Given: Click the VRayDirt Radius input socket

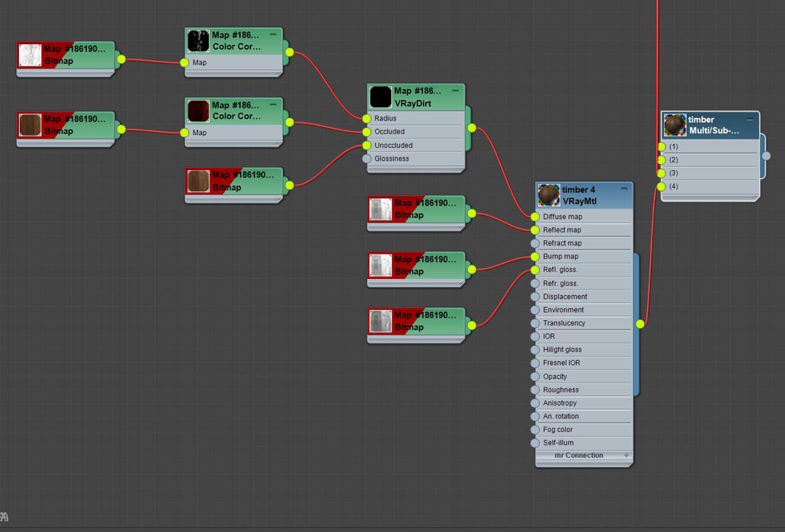Looking at the screenshot, I should [367, 119].
